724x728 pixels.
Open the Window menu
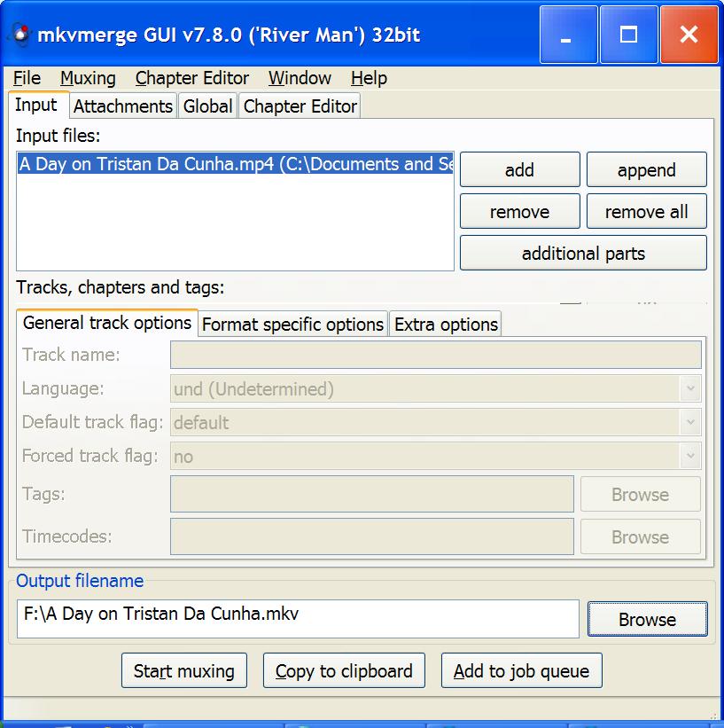coord(300,78)
